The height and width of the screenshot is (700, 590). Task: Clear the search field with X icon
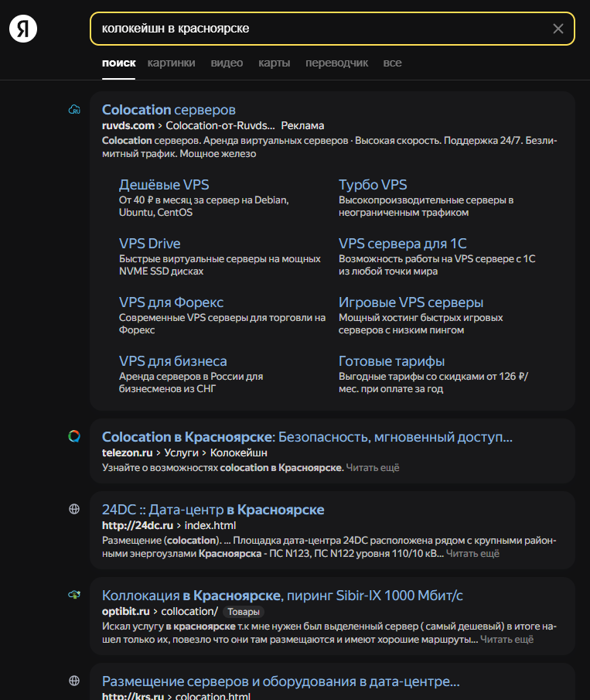click(558, 29)
